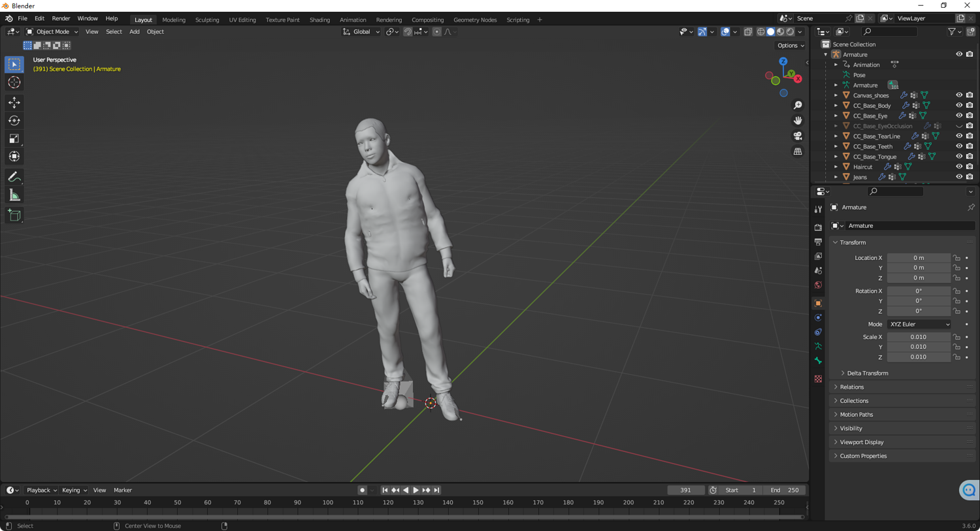The image size is (980, 531).
Task: Hide CC_Base_Body with its eye icon
Action: coord(959,105)
